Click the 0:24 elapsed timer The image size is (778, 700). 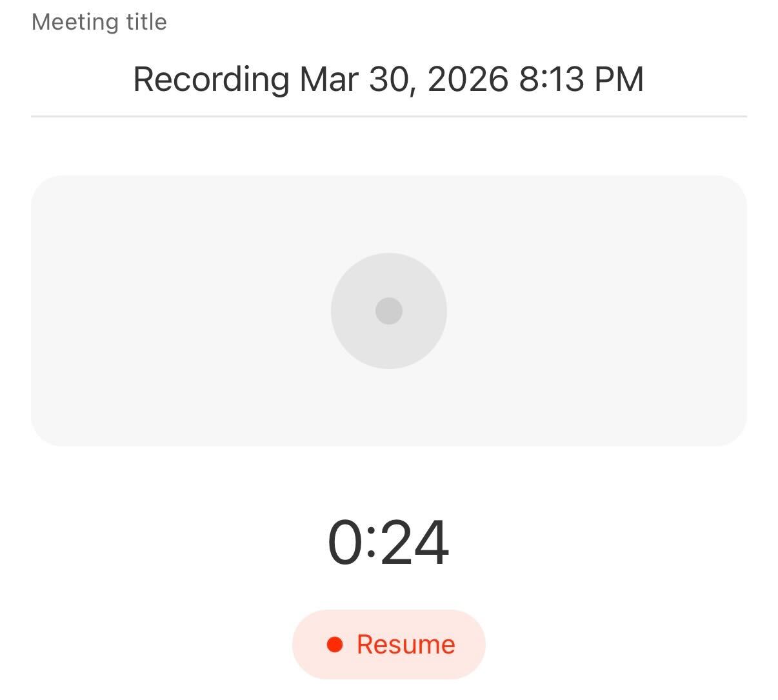click(388, 543)
